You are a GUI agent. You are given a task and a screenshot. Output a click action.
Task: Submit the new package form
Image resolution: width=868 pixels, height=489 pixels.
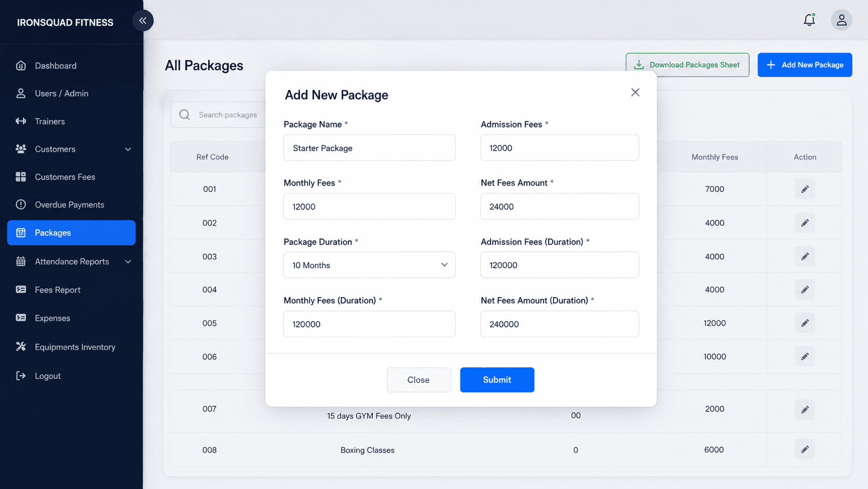pos(497,380)
